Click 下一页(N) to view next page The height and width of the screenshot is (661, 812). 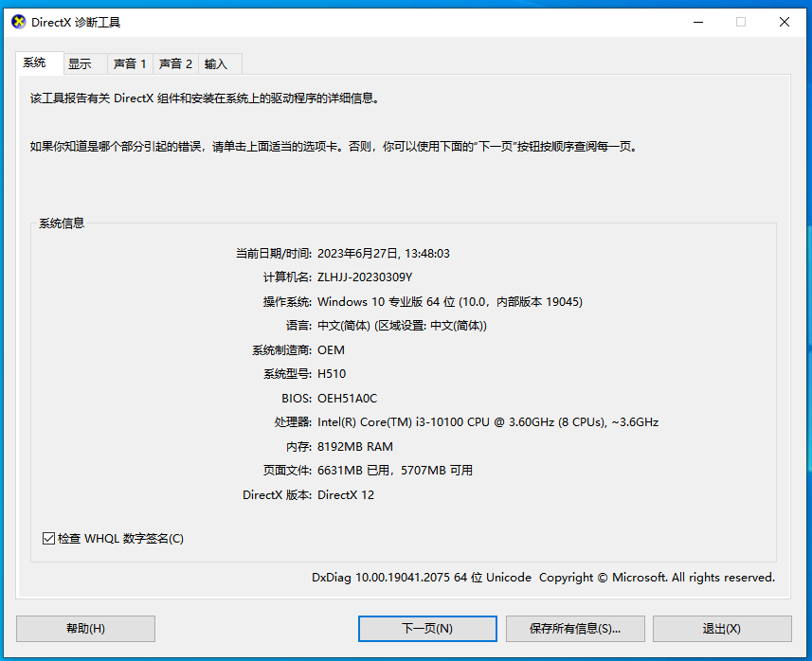pyautogui.click(x=426, y=628)
